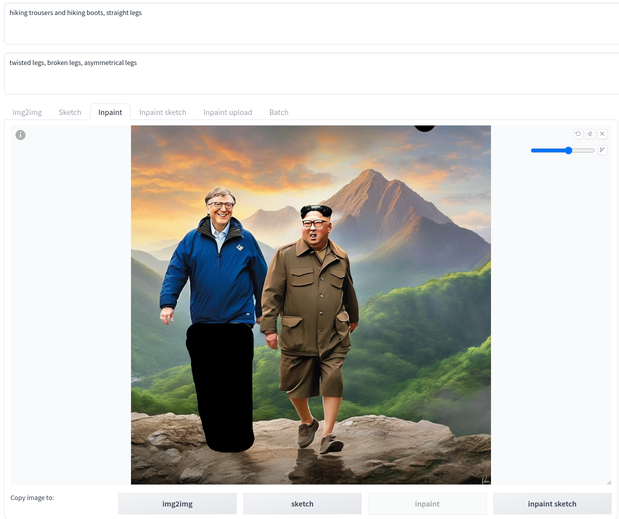
Task: Erase the drawn inpaint mask
Action: [590, 134]
